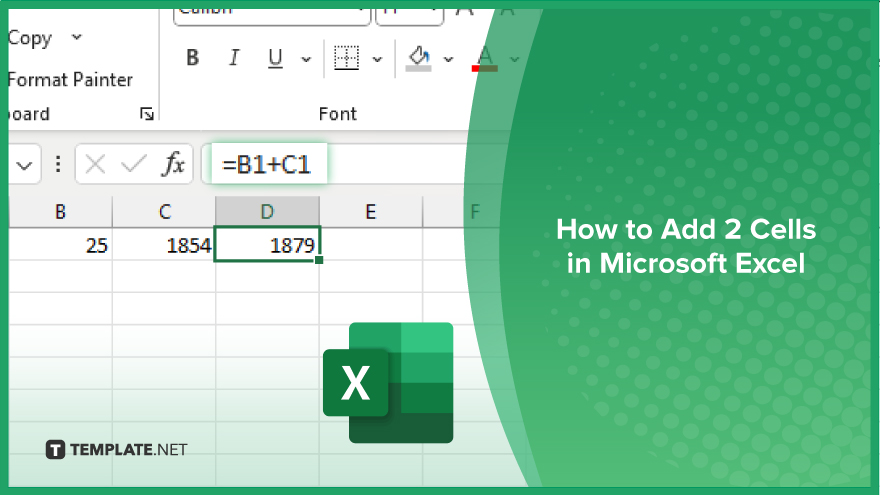Open underline style dropdown arrow
Viewport: 880px width, 495px height.
tap(306, 59)
